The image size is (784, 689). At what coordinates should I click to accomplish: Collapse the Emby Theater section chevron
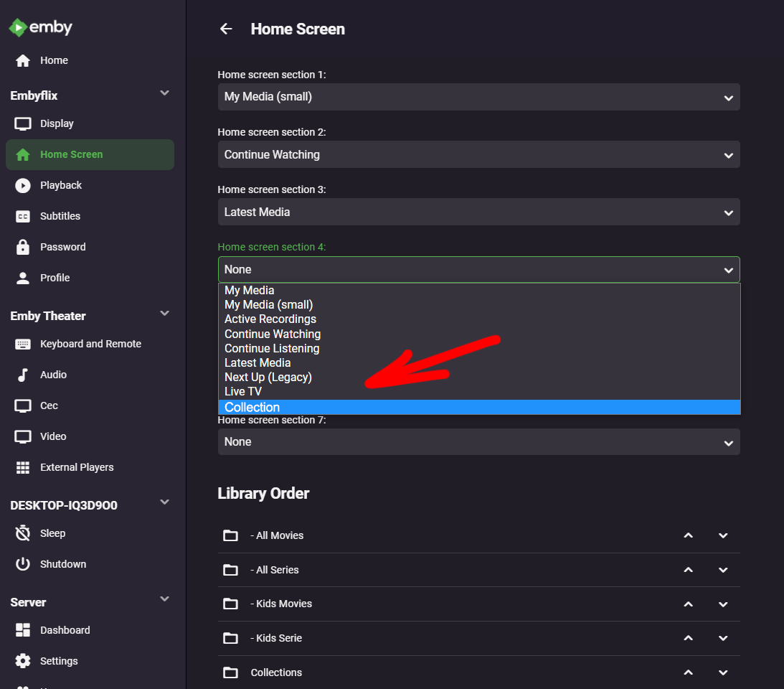[164, 314]
